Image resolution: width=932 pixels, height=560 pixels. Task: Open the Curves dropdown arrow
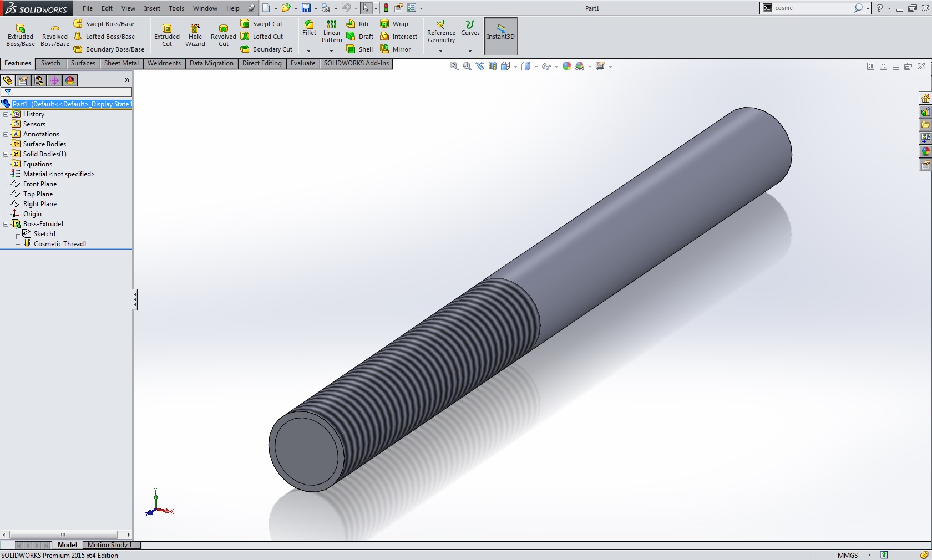pos(470,51)
